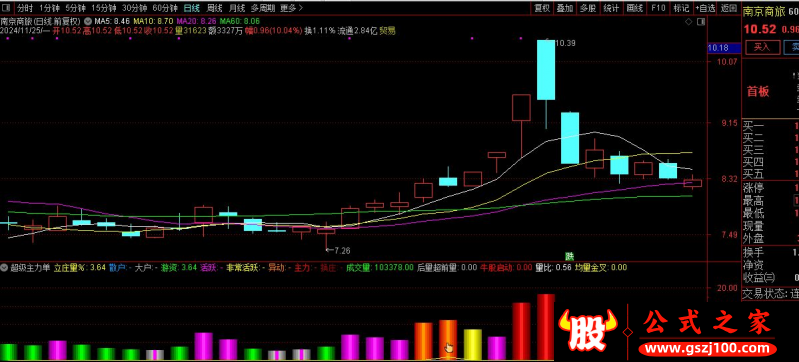Click the 叠加 overlay toolbar button

pyautogui.click(x=565, y=8)
